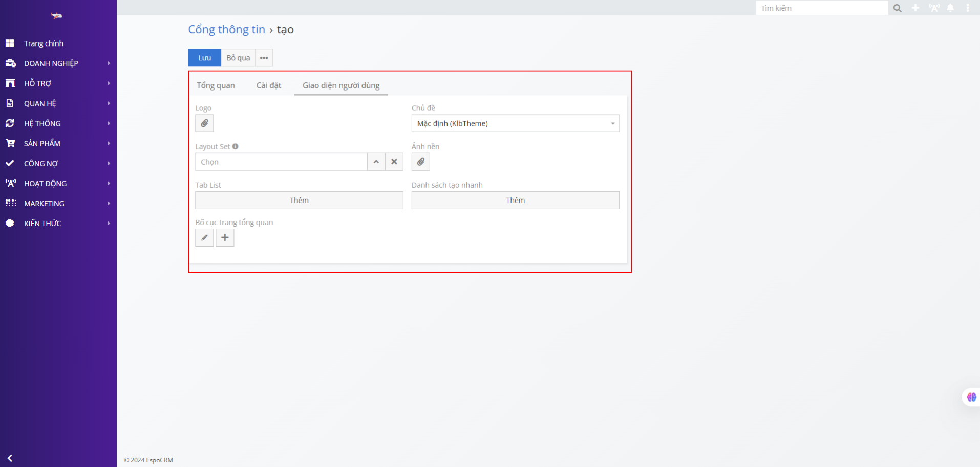
Task: Switch to the Cài đặt tab
Action: pos(268,85)
